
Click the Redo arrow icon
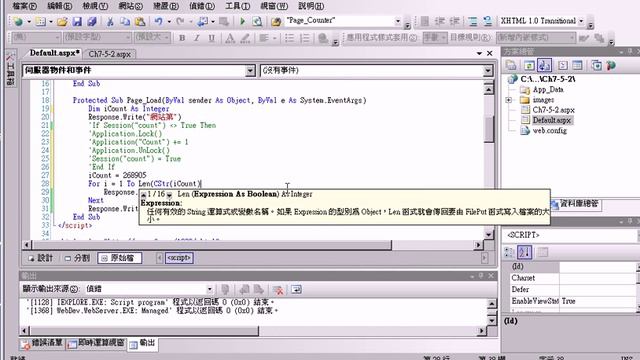pyautogui.click(x=180, y=21)
